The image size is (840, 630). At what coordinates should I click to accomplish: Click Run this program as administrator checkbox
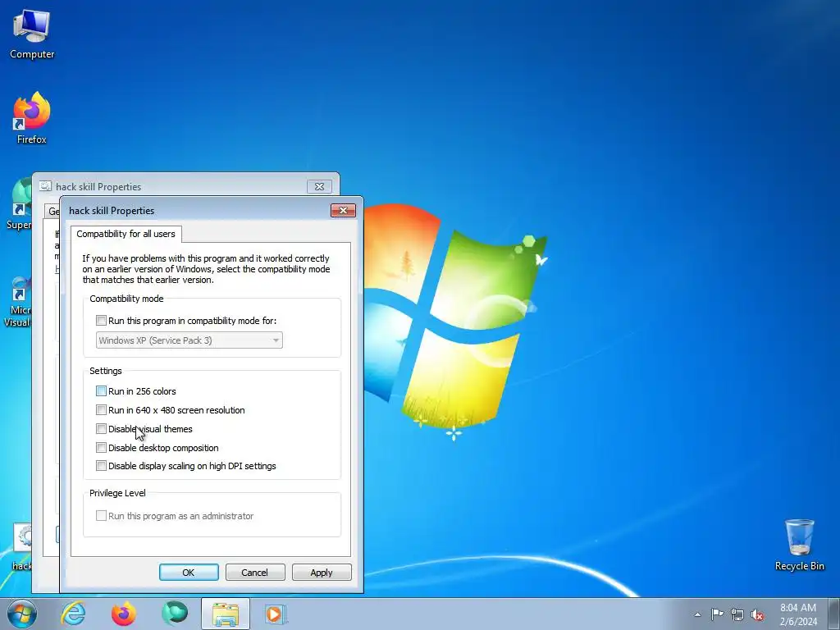point(101,515)
